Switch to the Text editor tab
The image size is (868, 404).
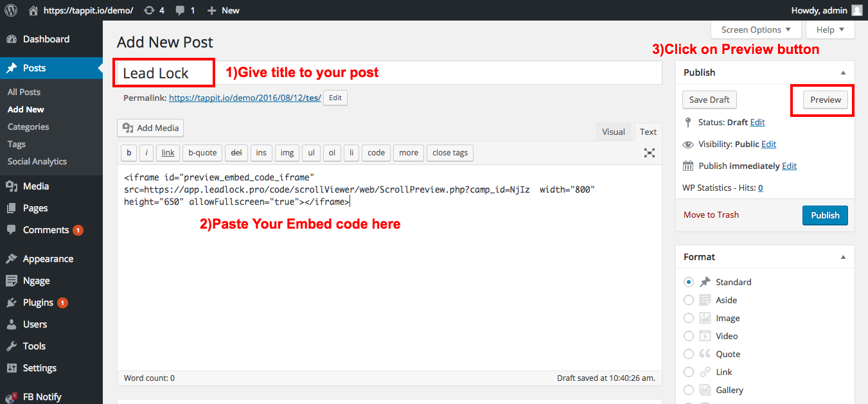(x=648, y=132)
